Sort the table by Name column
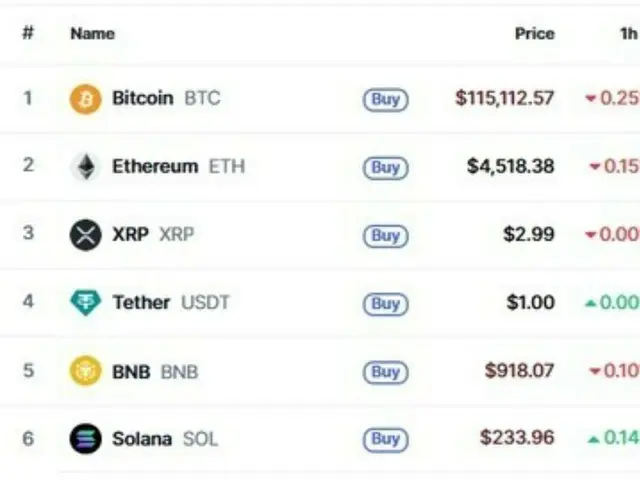Screen dimensions: 640x480 tap(92, 34)
